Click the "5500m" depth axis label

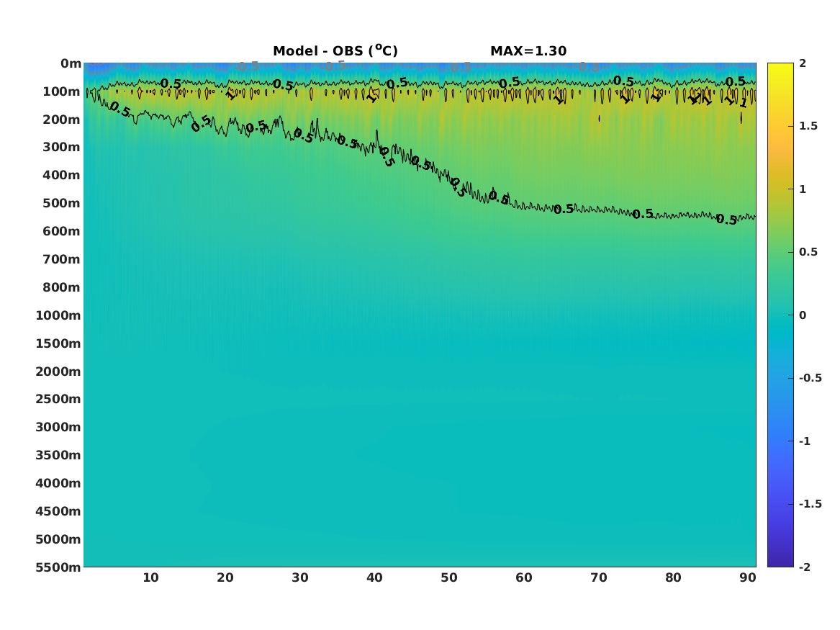point(58,567)
